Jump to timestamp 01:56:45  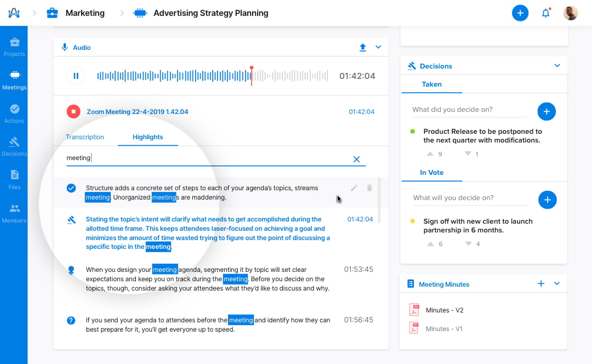358,320
